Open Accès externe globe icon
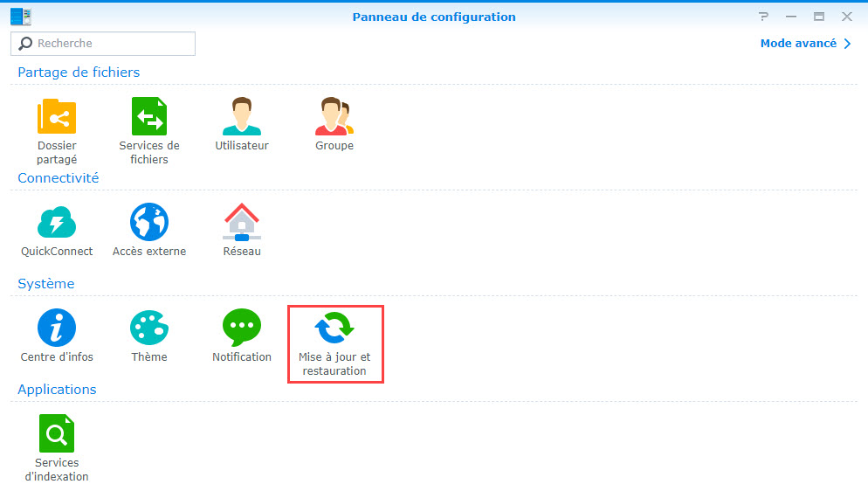Screen dimensions: 868x498 [x=149, y=224]
